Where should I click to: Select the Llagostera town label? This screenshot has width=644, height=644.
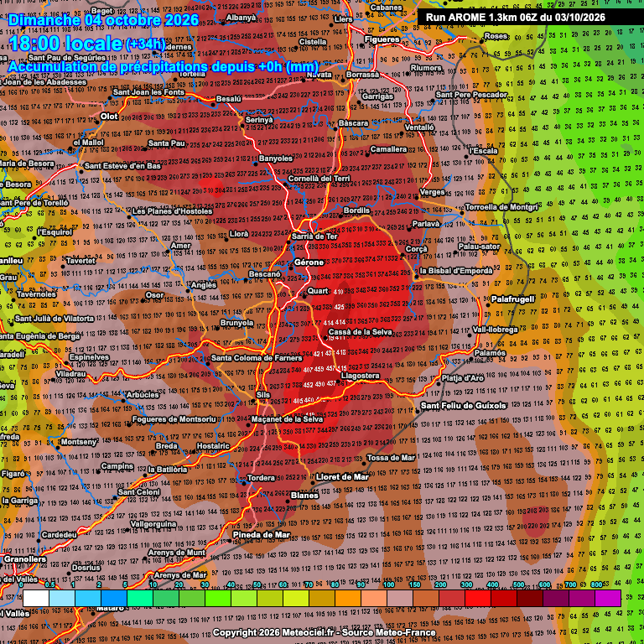[x=361, y=376]
